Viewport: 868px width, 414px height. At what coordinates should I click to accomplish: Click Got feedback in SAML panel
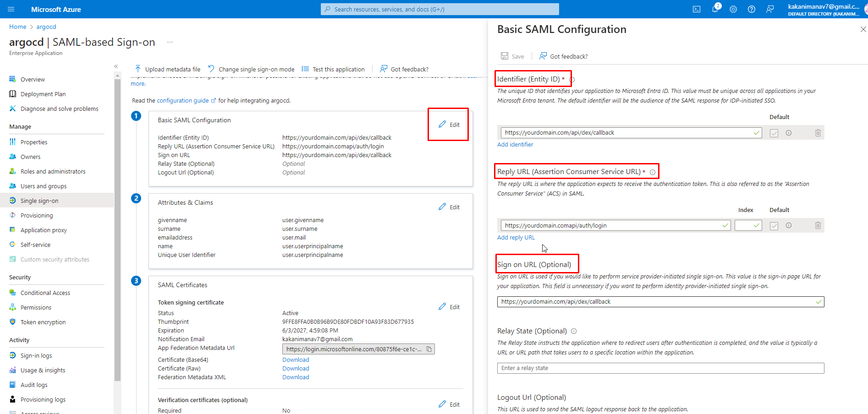pos(564,56)
